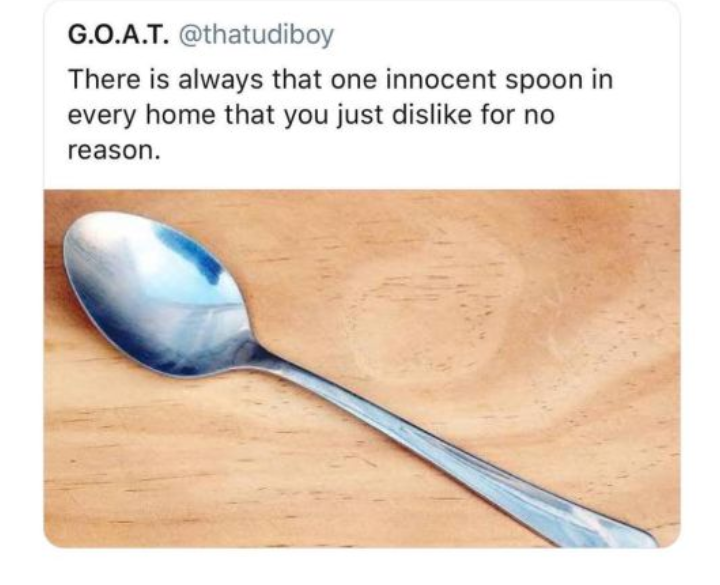Click the spoon's bowl in the photo
The height and width of the screenshot is (585, 720).
pos(158,294)
